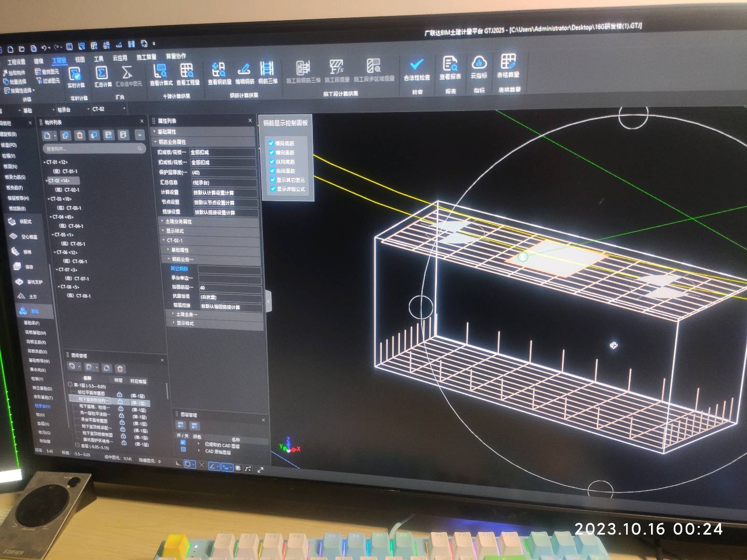Image resolution: width=747 pixels, height=560 pixels.
Task: Click the 拾取构件 button
Action: [x=14, y=73]
